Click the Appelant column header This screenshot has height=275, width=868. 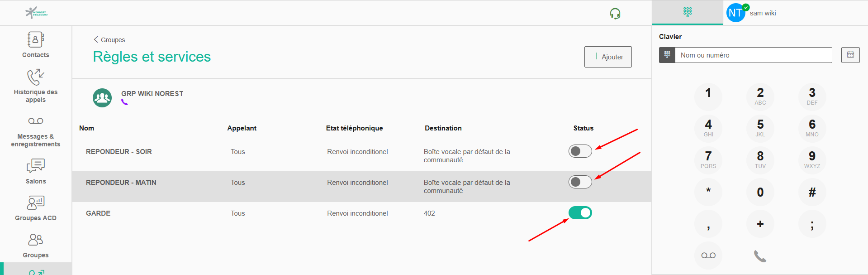242,128
